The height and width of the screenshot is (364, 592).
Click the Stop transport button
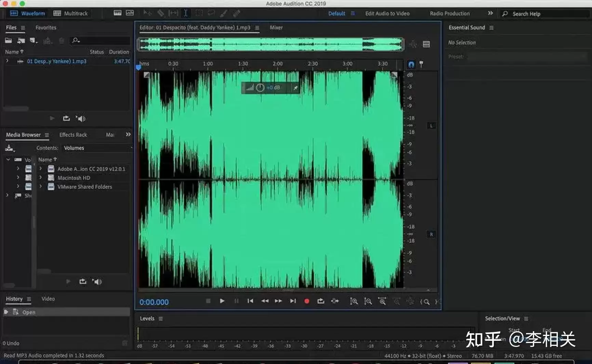[208, 301]
